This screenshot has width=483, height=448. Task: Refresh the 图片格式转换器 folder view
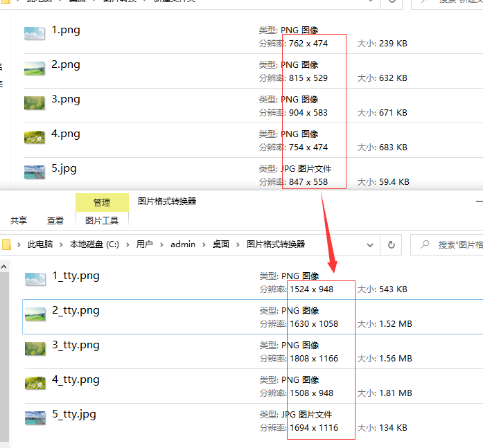[392, 244]
